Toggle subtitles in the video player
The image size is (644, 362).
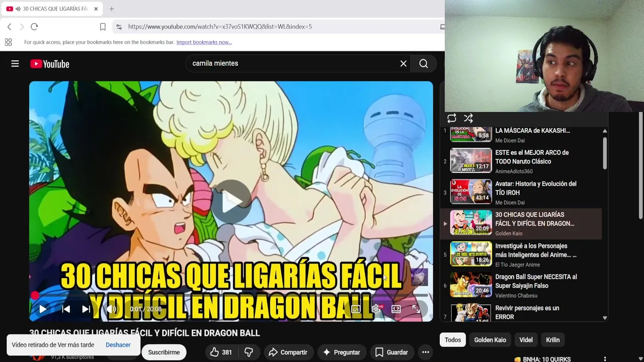[x=356, y=309]
